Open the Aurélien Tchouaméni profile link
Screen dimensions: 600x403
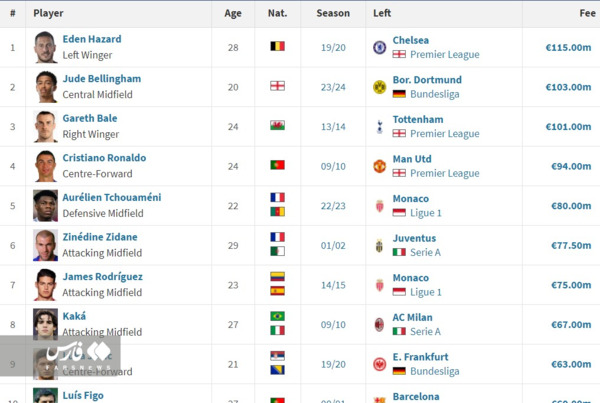pos(112,197)
